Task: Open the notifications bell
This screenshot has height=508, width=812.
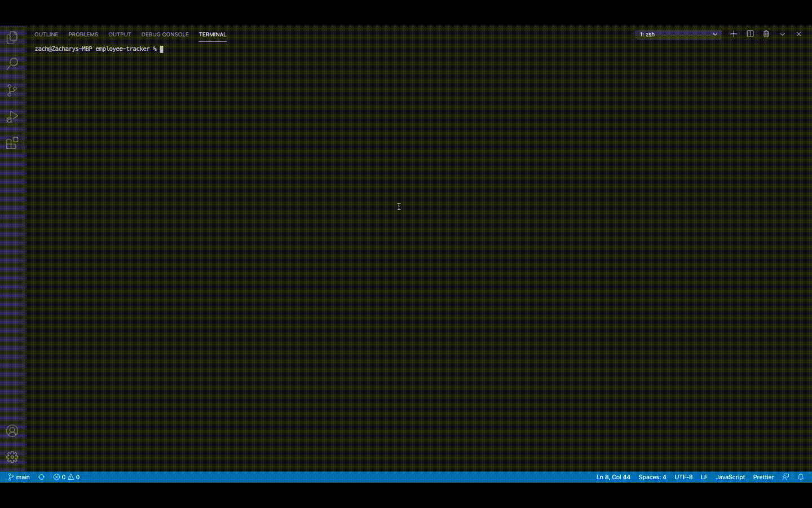Action: tap(801, 477)
